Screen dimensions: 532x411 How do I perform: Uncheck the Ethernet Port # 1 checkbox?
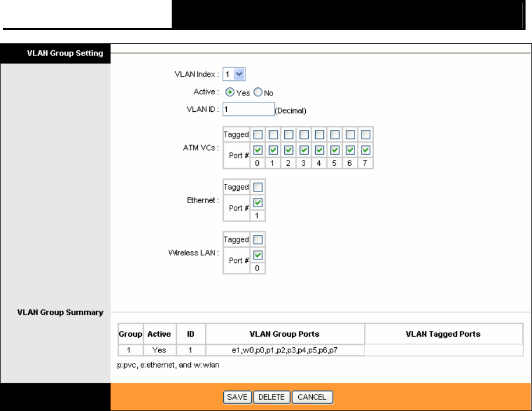click(x=258, y=203)
